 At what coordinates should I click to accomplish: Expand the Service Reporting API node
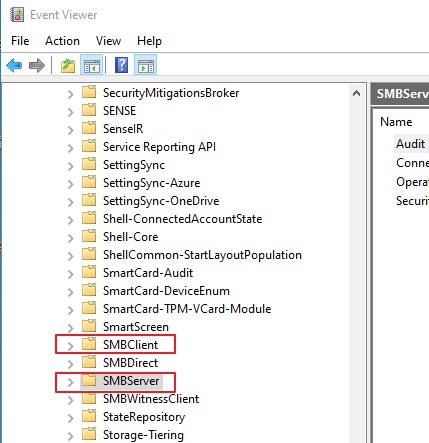(70, 148)
